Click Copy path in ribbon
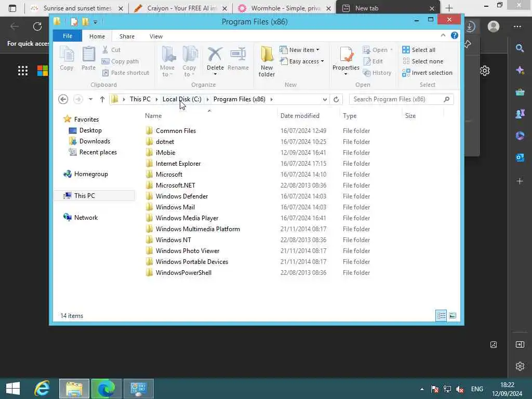 pos(120,61)
